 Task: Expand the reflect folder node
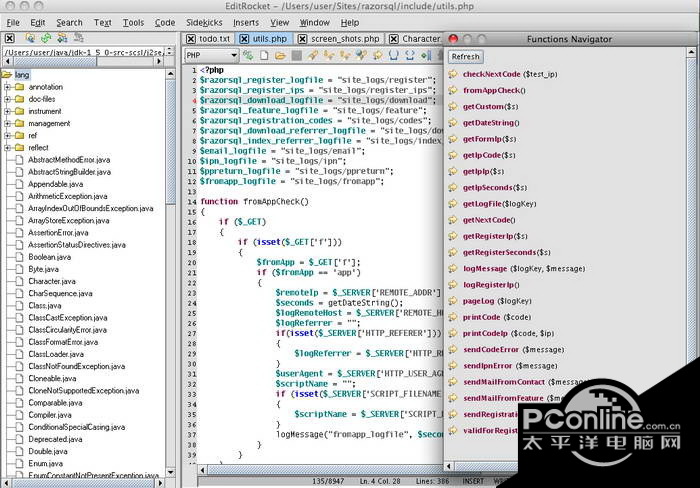[x=7, y=147]
